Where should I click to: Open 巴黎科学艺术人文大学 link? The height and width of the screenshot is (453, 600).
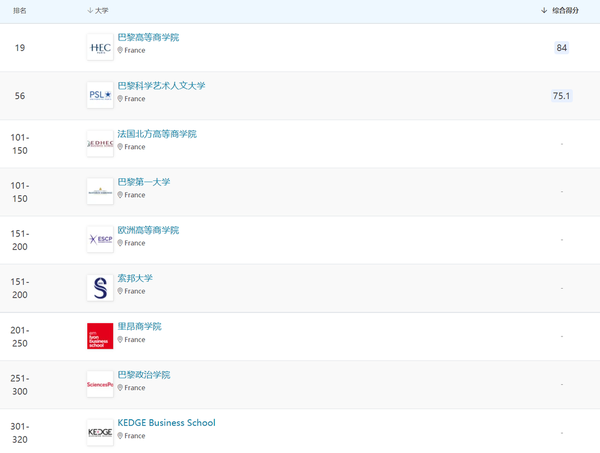tap(161, 85)
